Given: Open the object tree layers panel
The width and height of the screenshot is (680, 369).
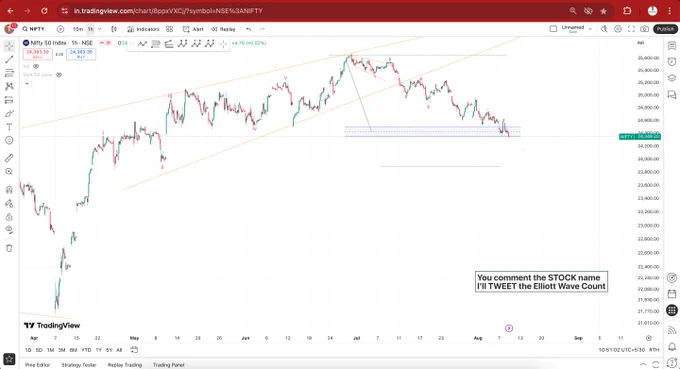Looking at the screenshot, I should pos(672,78).
